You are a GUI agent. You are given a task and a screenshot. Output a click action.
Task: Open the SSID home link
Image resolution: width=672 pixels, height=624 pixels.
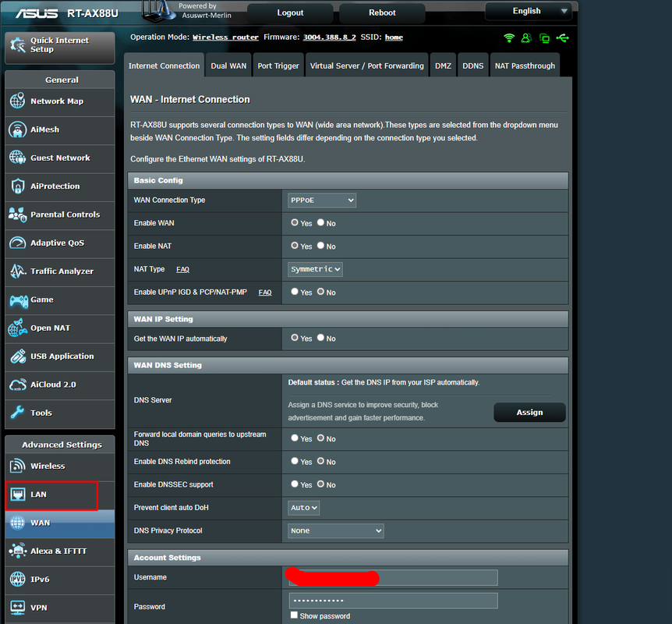click(x=394, y=37)
